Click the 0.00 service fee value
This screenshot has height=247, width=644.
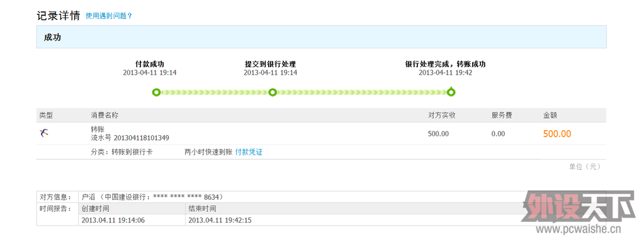click(x=498, y=134)
